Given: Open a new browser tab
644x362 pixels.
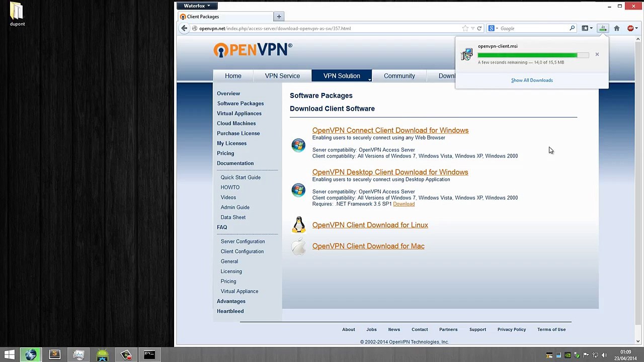Looking at the screenshot, I should pyautogui.click(x=279, y=17).
